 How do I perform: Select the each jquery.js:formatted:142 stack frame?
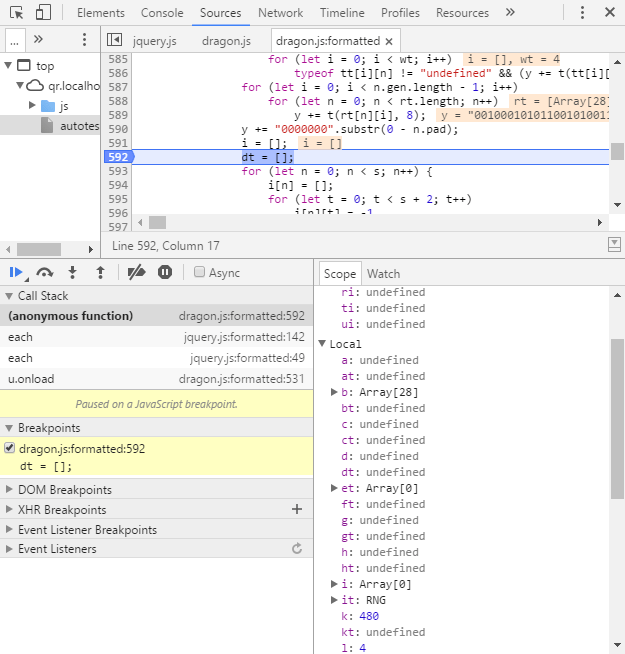(x=155, y=337)
